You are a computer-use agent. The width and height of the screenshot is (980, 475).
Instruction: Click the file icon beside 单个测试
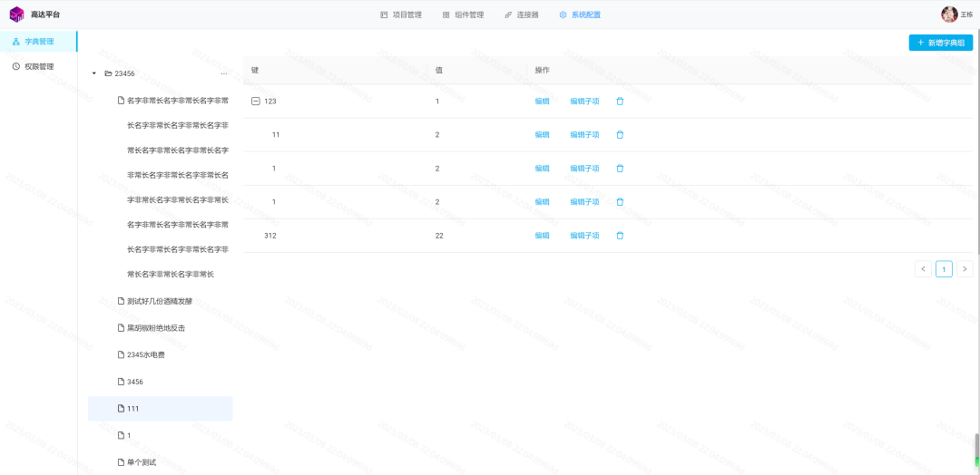[x=122, y=462]
